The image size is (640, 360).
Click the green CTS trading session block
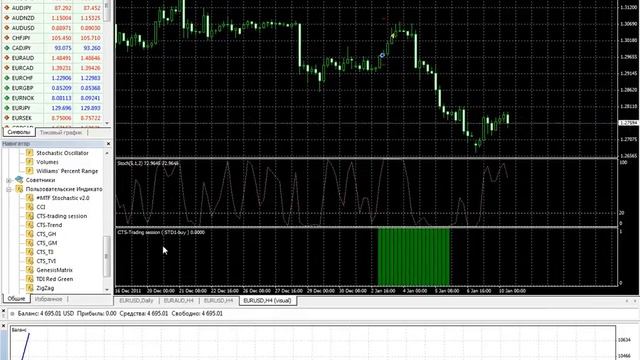(x=413, y=257)
